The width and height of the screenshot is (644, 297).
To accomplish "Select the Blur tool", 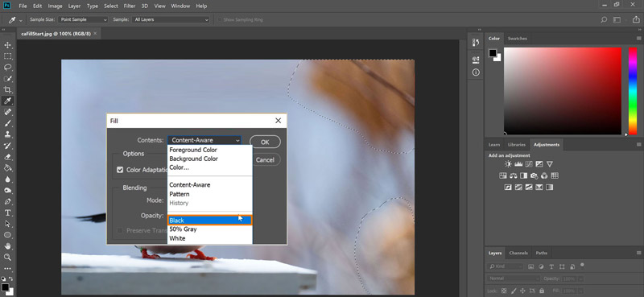I will click(7, 179).
